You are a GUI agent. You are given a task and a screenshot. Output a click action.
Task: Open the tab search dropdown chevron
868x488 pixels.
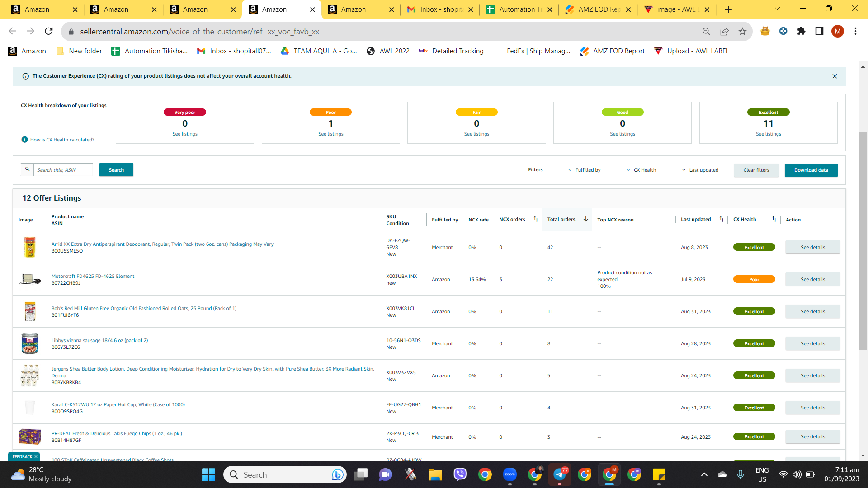pyautogui.click(x=777, y=9)
